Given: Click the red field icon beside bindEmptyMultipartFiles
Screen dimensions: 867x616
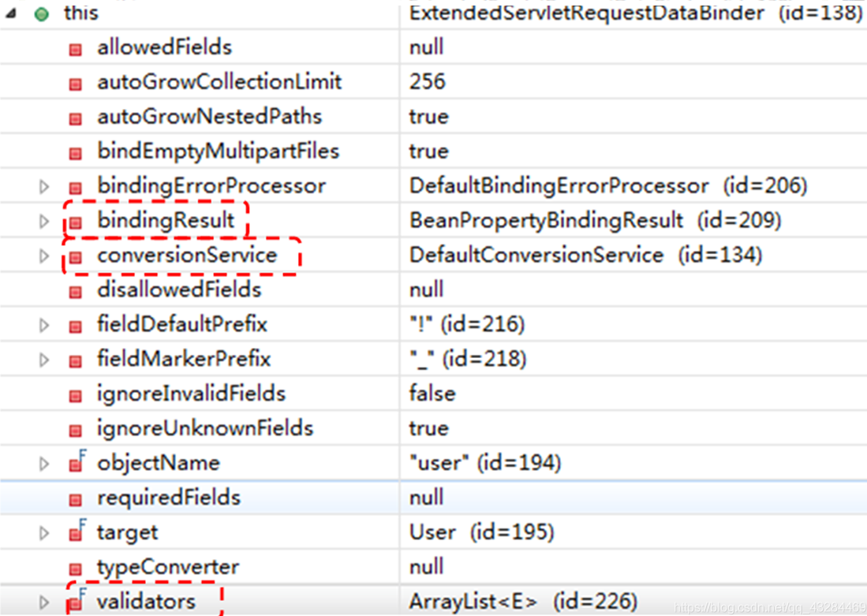Looking at the screenshot, I should tap(76, 154).
